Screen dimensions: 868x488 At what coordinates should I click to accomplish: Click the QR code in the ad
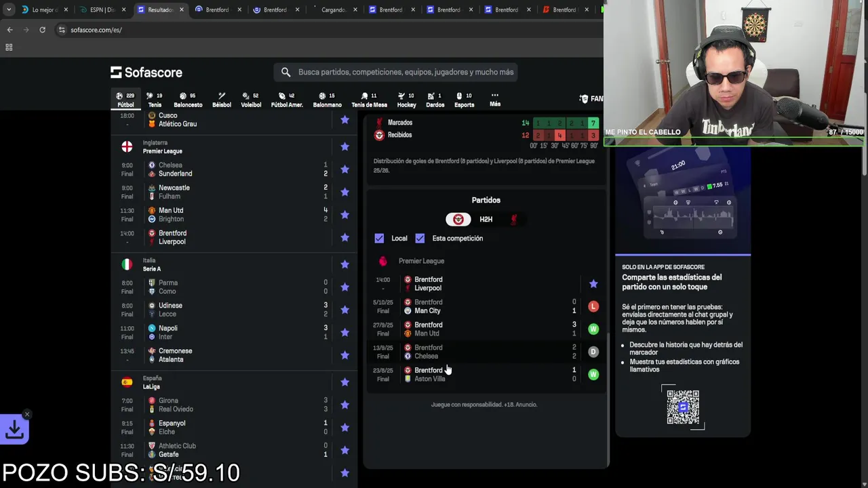[683, 407]
